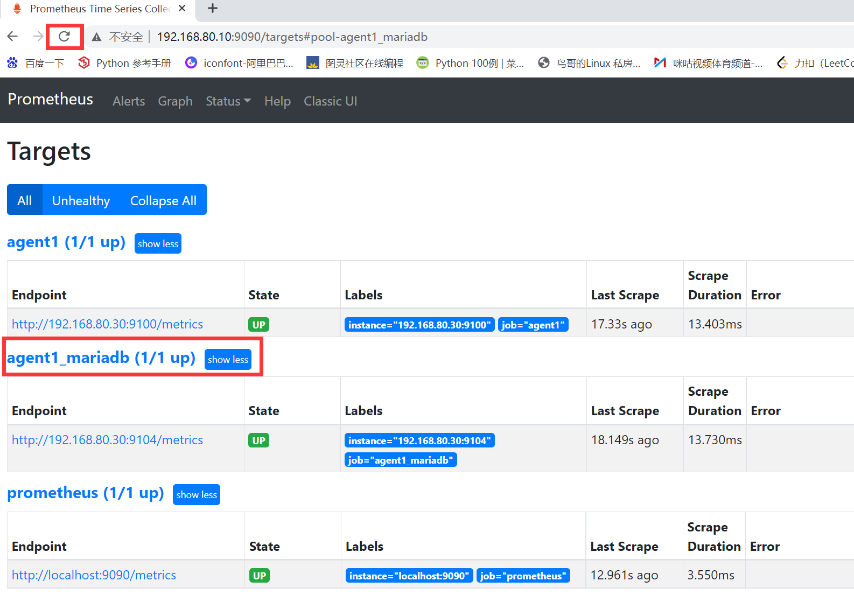Click the 3.550ms scrape duration value
The image size is (854, 616).
711,575
